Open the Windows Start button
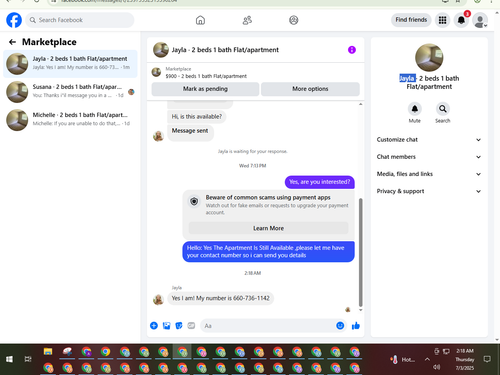Viewport: 500px width, 375px height. 9,359
